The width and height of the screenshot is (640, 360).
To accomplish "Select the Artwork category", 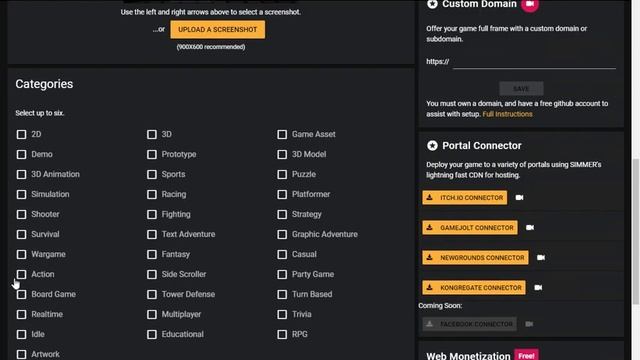I will (x=21, y=354).
